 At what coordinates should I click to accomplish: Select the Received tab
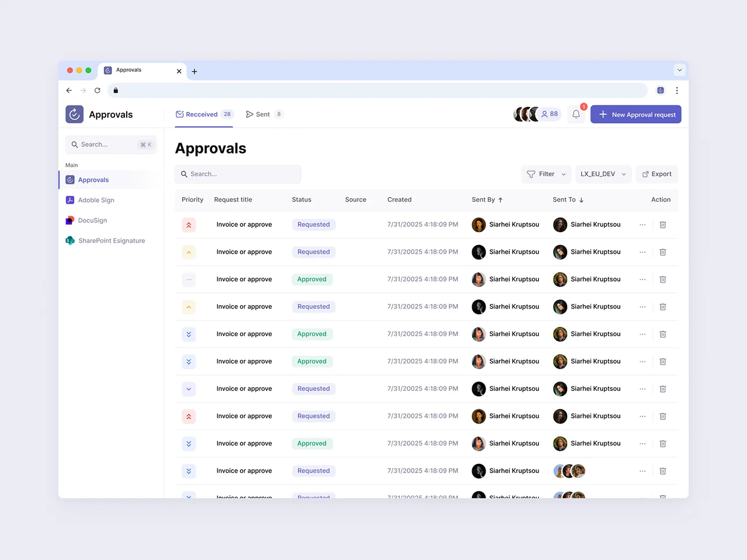click(204, 114)
